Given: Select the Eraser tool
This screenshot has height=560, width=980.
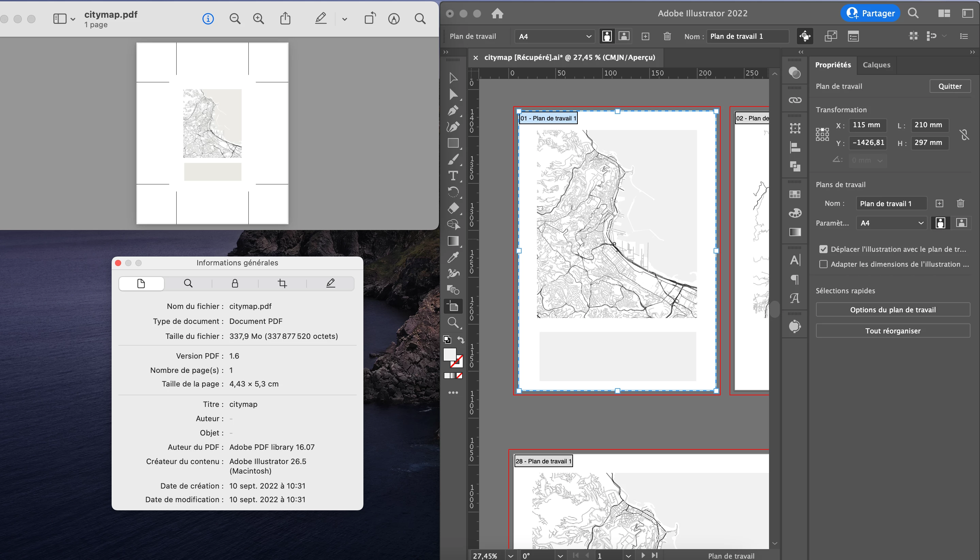Looking at the screenshot, I should [x=453, y=208].
